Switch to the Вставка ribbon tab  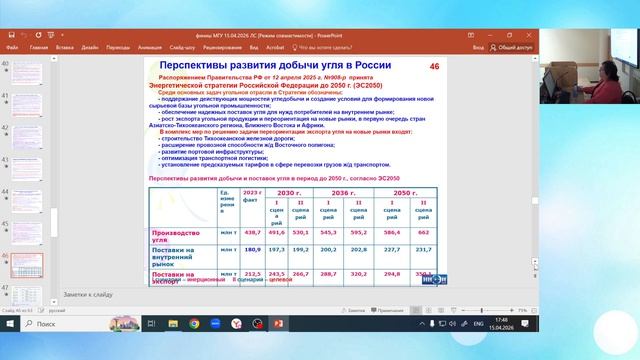point(65,47)
